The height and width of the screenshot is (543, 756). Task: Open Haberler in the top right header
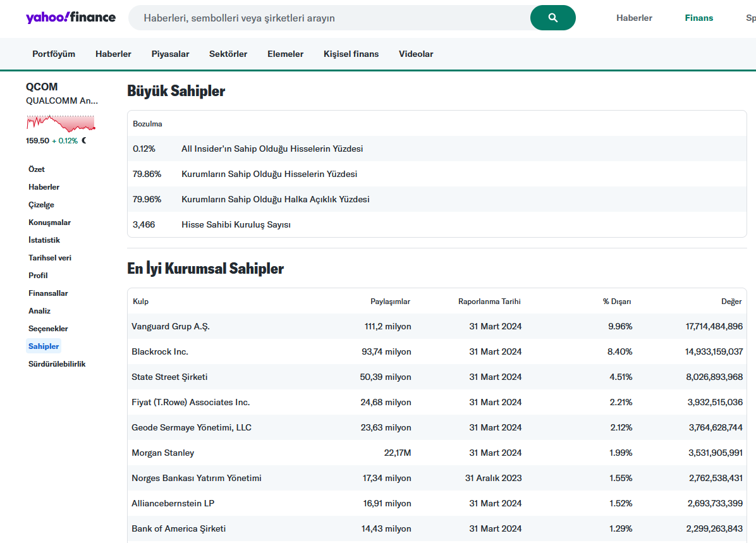point(634,18)
